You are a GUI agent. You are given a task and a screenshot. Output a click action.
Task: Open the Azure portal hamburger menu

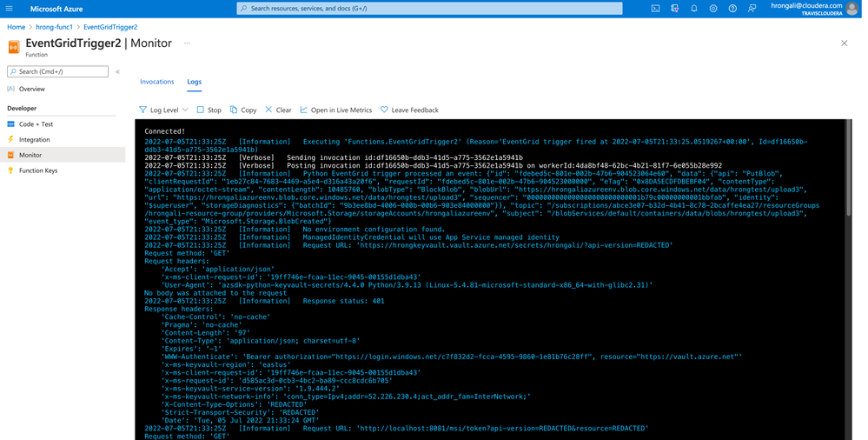9,9
